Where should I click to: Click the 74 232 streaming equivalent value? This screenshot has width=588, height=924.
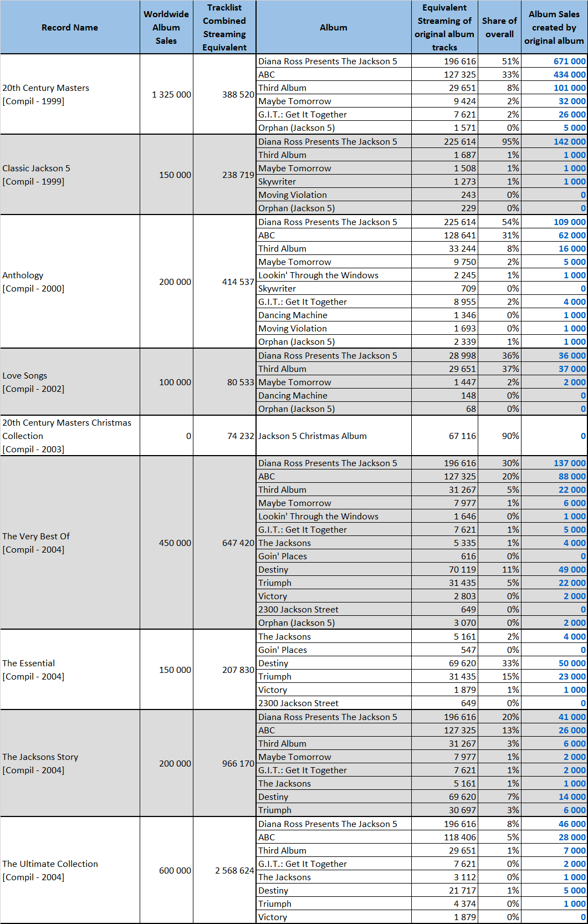241,436
